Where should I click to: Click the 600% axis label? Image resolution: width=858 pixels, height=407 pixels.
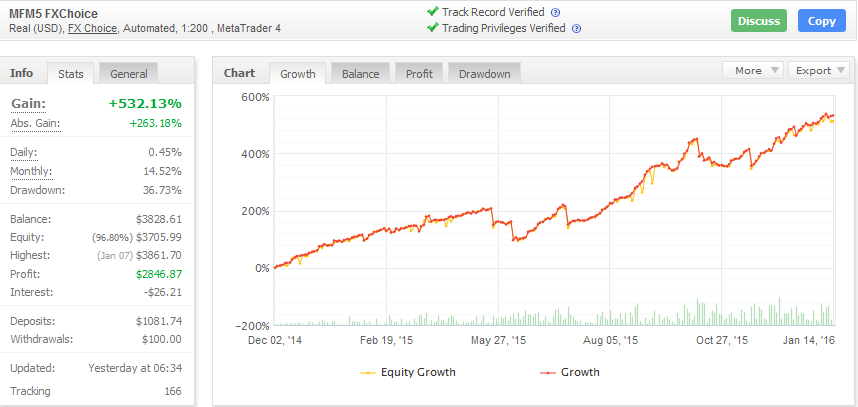[x=255, y=97]
